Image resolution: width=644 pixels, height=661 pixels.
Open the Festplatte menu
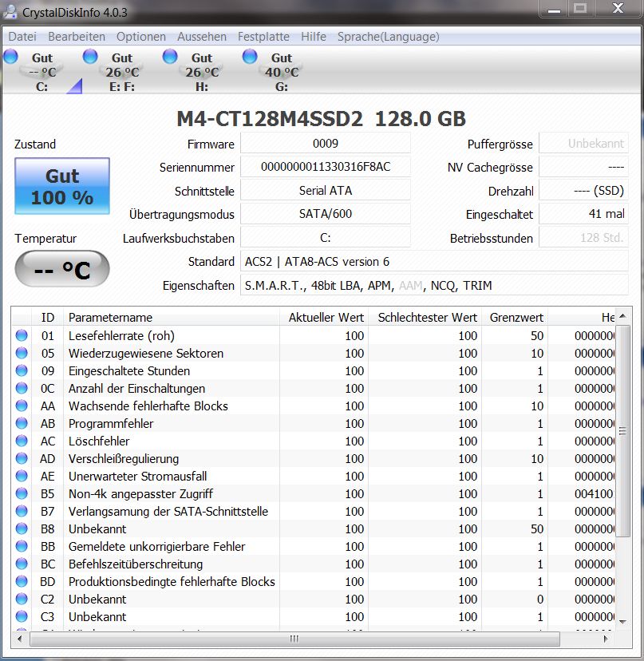(x=264, y=37)
